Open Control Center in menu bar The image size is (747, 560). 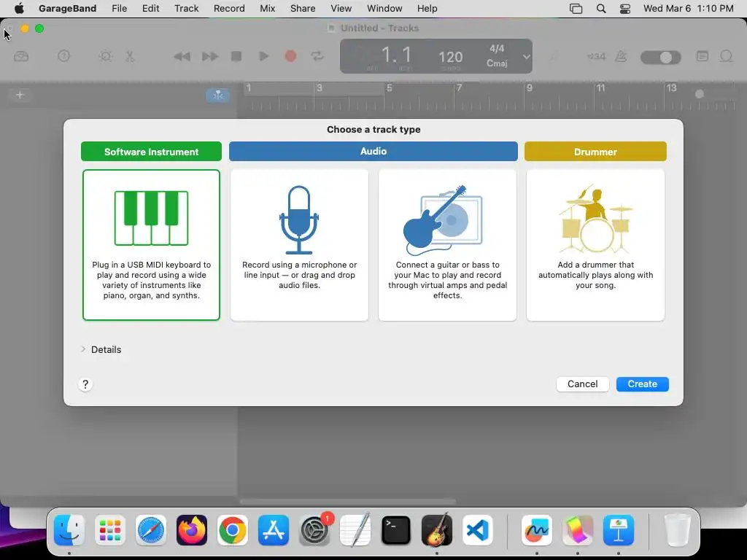pyautogui.click(x=625, y=9)
